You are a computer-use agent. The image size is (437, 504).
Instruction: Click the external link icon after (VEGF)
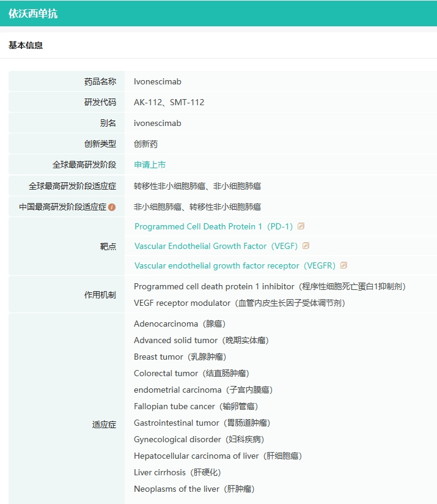point(306,246)
